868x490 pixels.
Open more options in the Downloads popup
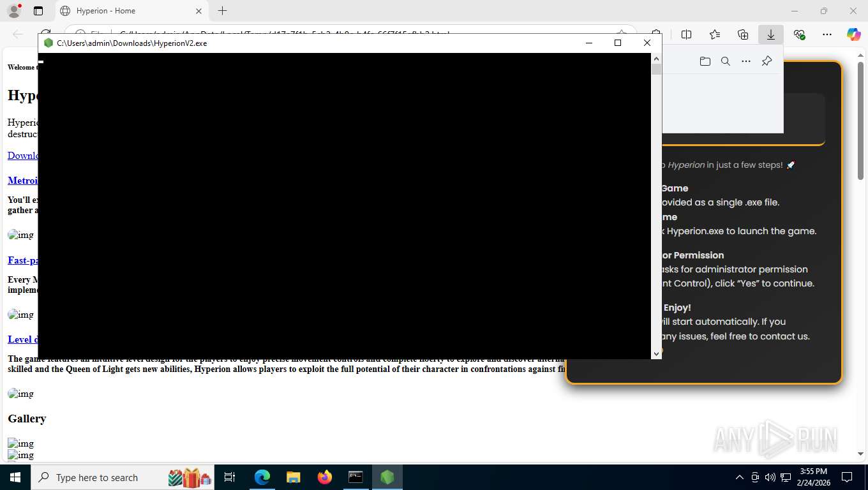pos(746,61)
